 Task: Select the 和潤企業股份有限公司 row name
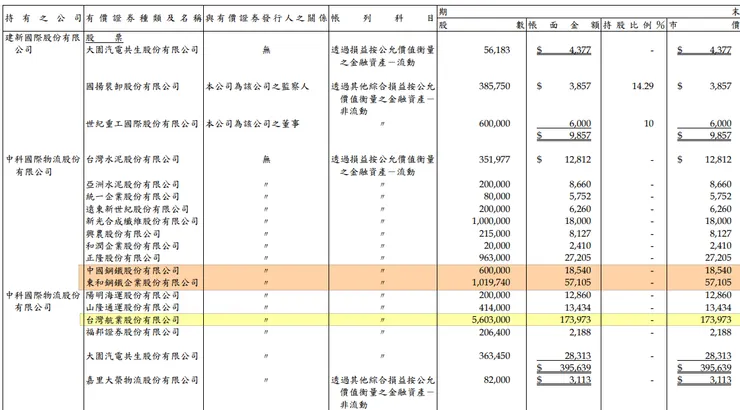(x=133, y=246)
